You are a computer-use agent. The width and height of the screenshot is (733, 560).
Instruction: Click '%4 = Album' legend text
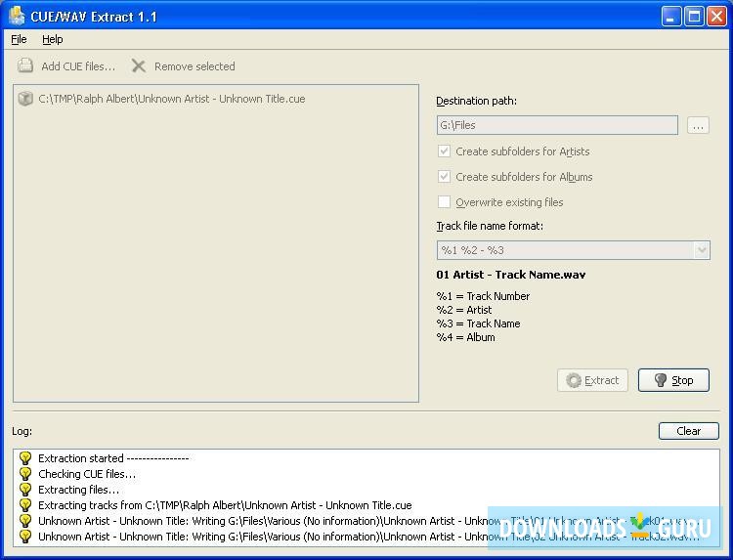[465, 337]
